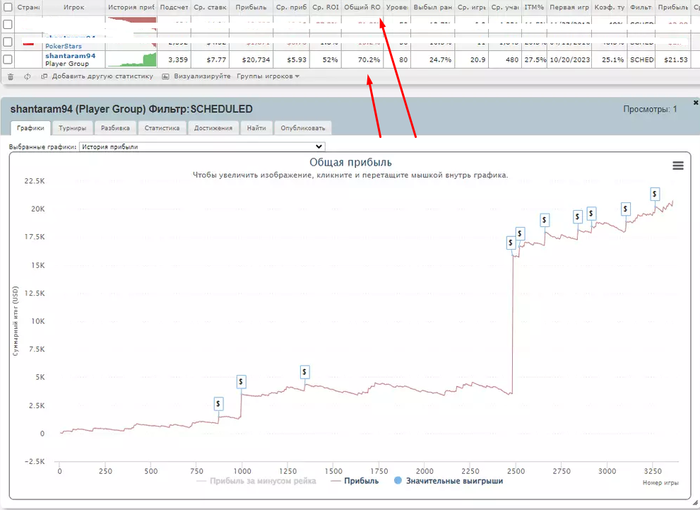The width and height of the screenshot is (700, 510).
Task: Tick the checkbox in the PokerStars row
Action: point(8,42)
